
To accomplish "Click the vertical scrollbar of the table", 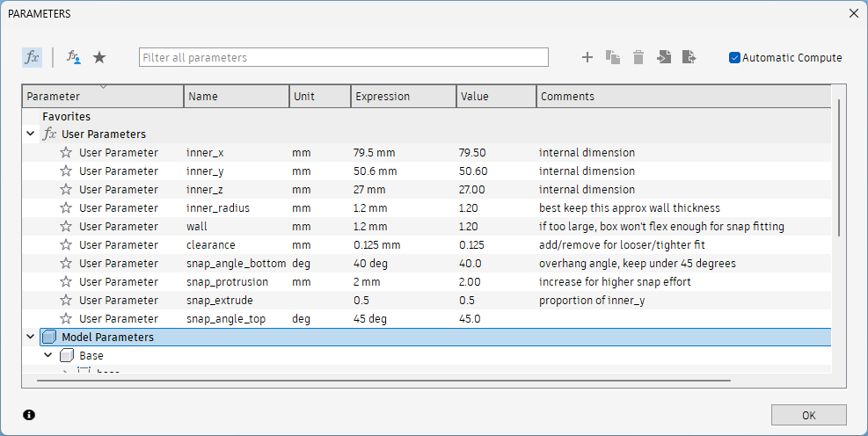I will click(839, 168).
